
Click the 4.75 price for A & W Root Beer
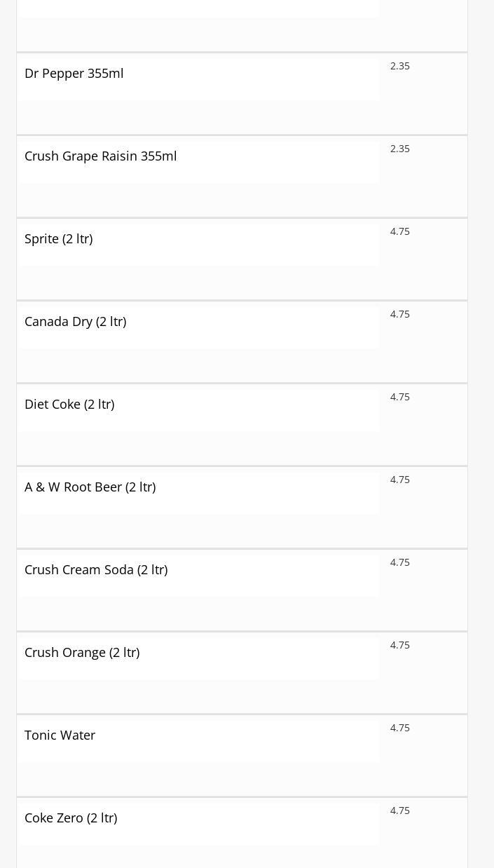click(400, 480)
